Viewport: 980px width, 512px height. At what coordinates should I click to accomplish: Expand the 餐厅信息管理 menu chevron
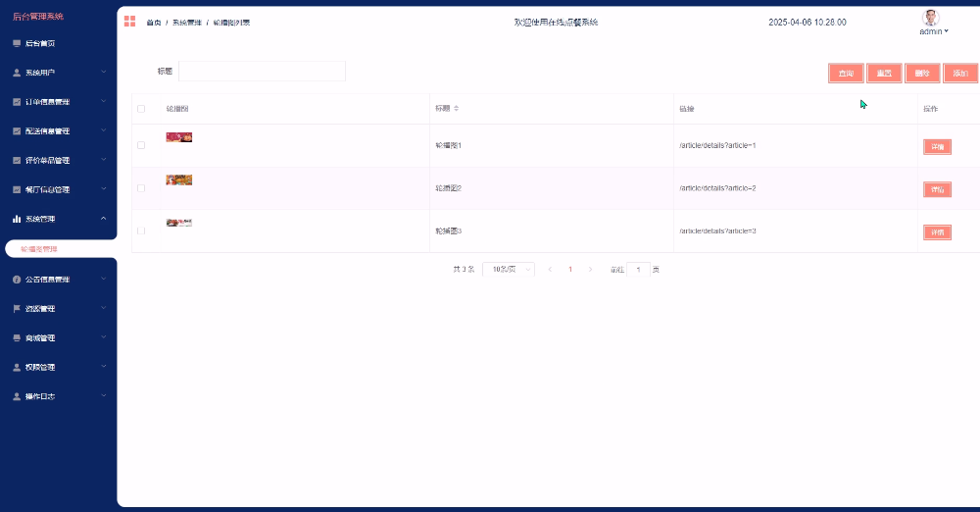point(104,188)
